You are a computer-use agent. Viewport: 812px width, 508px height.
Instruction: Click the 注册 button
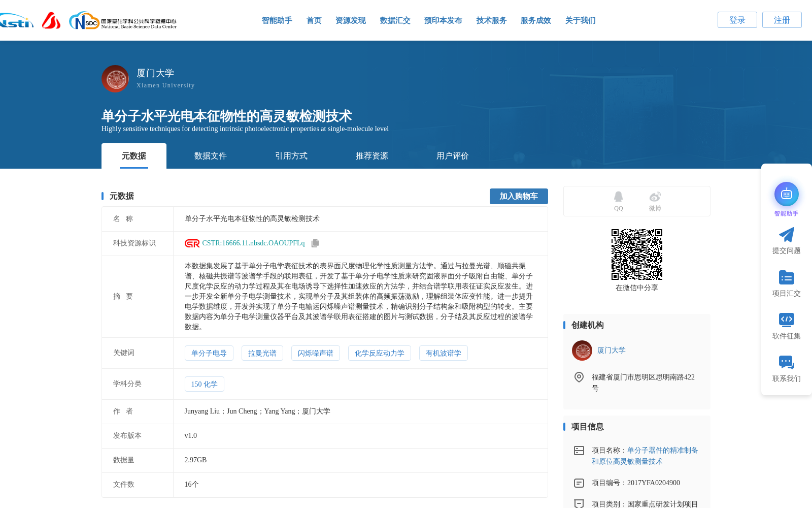782,20
